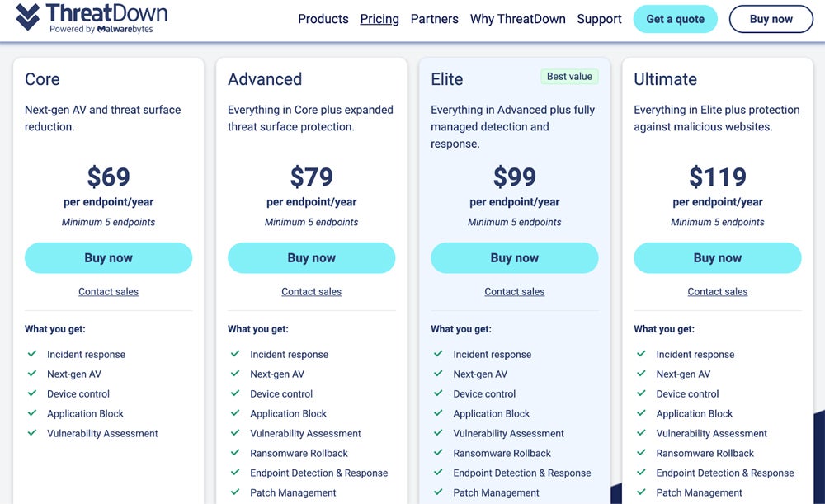
Task: Click the checkmark next to Next-gen AV under Advanced
Action: tap(234, 374)
